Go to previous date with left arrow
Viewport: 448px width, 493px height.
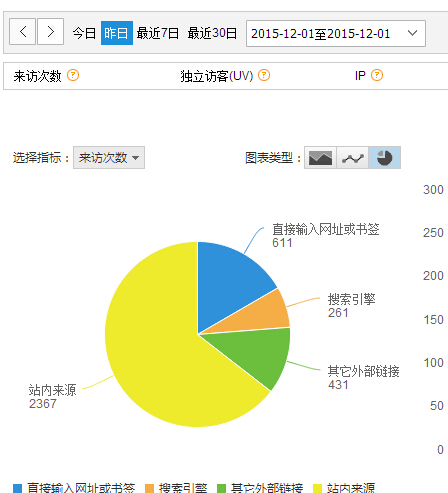[22, 32]
